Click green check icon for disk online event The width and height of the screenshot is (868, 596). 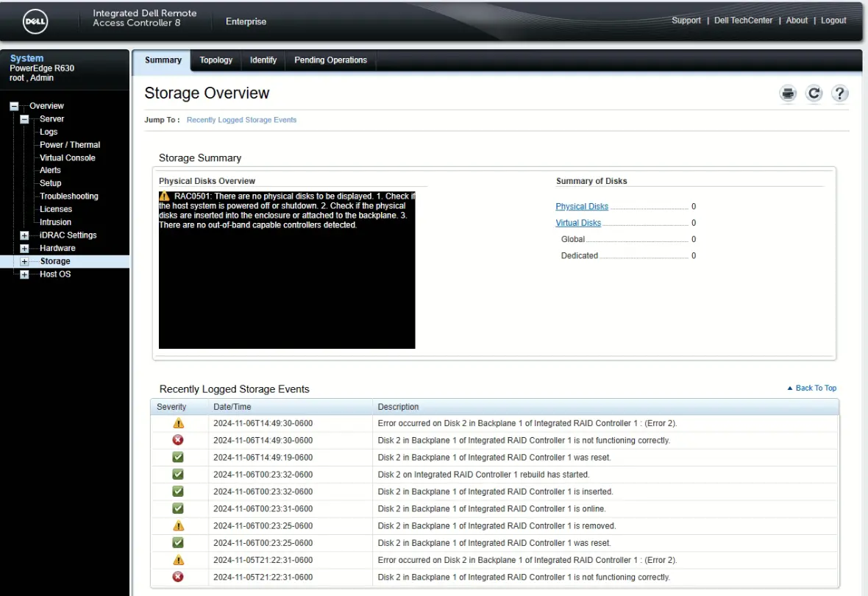tap(178, 508)
